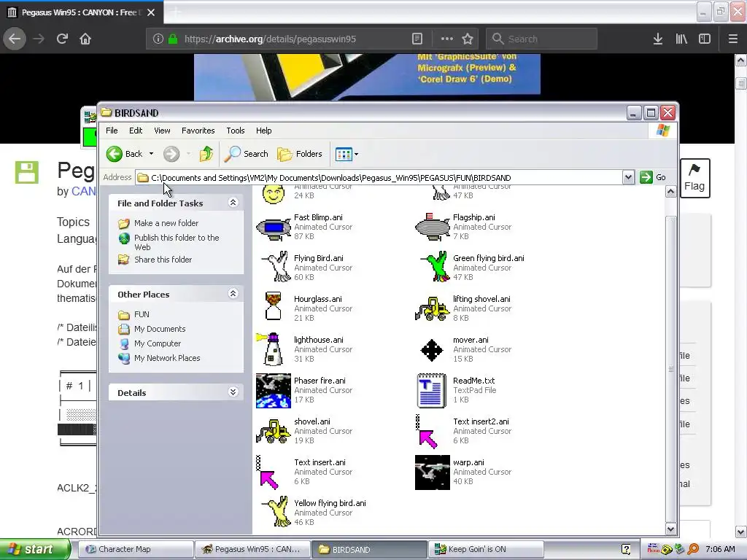This screenshot has height=560, width=747.
Task: Expand the Address bar dropdown arrow
Action: (628, 177)
